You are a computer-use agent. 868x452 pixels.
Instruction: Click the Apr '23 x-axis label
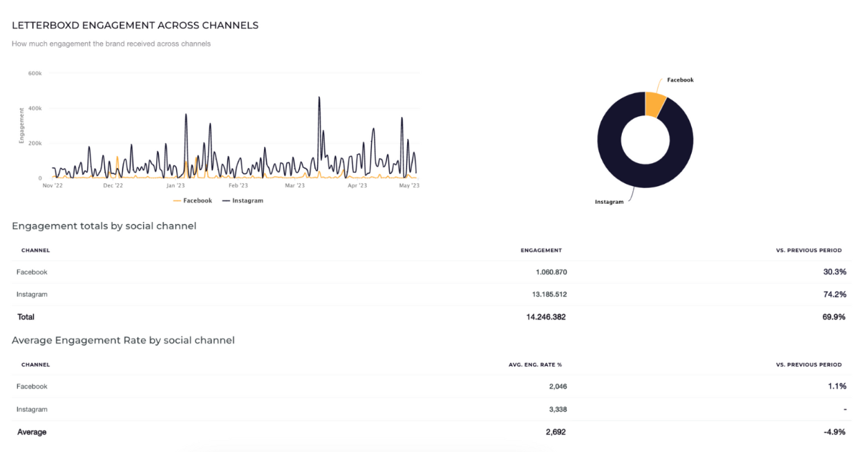click(357, 186)
